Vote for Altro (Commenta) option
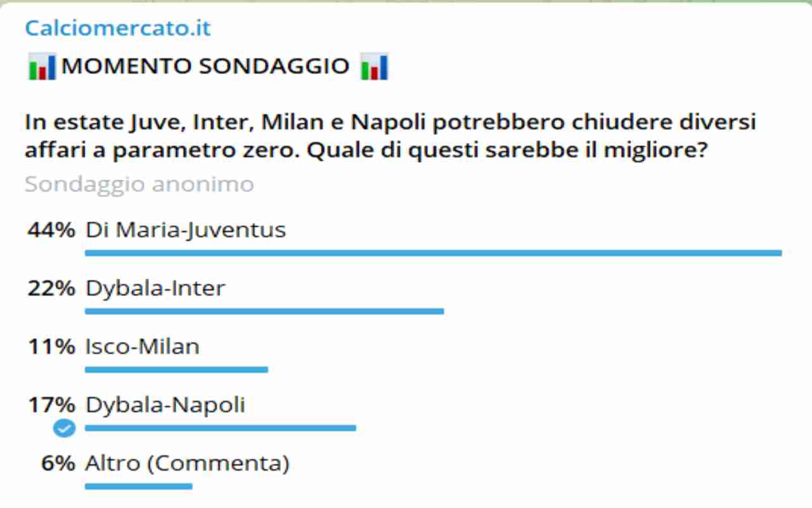The image size is (812, 508). tap(187, 464)
